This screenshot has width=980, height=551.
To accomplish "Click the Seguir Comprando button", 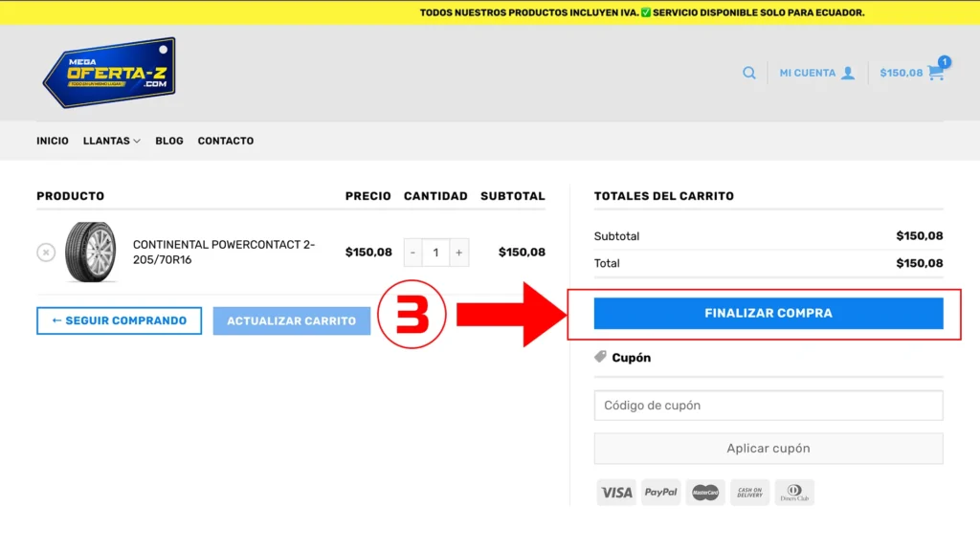I will (119, 320).
